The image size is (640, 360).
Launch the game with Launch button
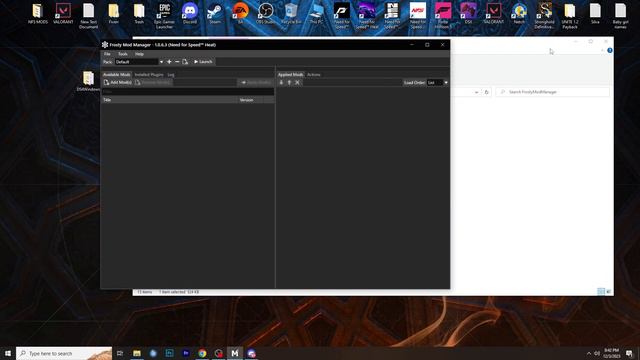pos(203,62)
